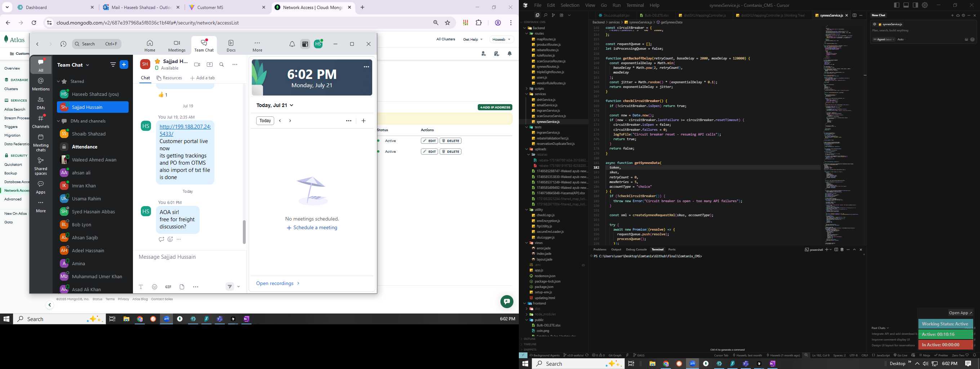This screenshot has width=980, height=369.
Task: Open Meeting chats in Zoom sidebar
Action: pos(41,143)
